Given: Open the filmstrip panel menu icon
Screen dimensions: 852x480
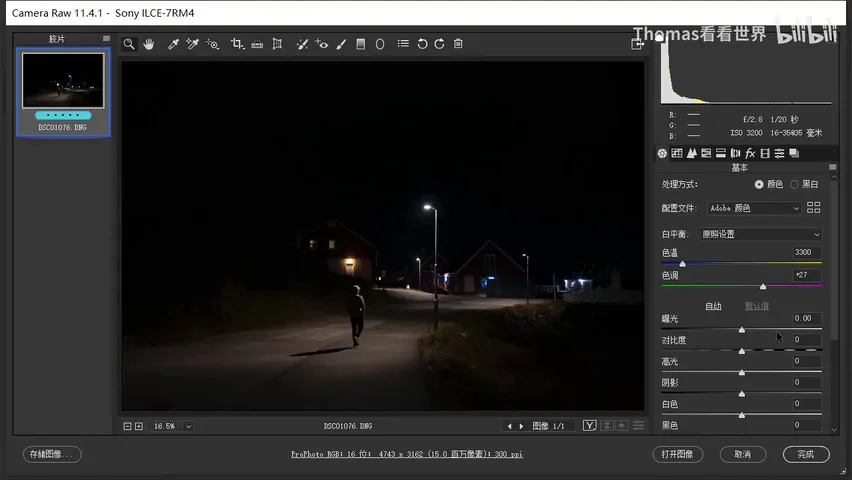Looking at the screenshot, I should pos(106,39).
